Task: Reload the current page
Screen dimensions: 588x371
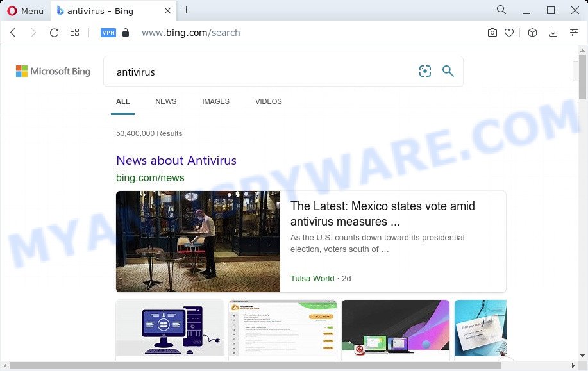Action: tap(54, 33)
